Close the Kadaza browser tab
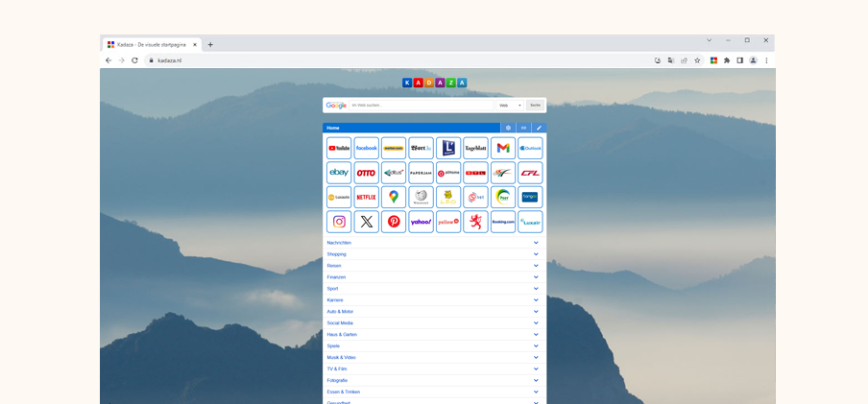868x404 pixels. [195, 45]
